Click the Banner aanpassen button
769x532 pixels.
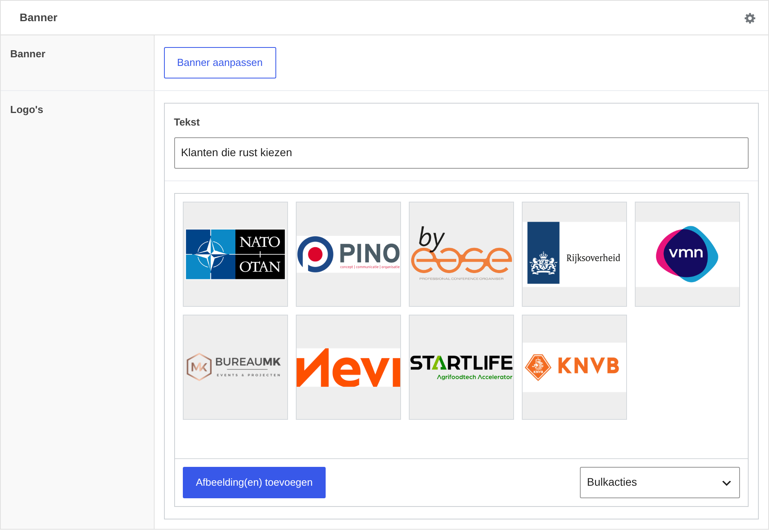point(220,63)
